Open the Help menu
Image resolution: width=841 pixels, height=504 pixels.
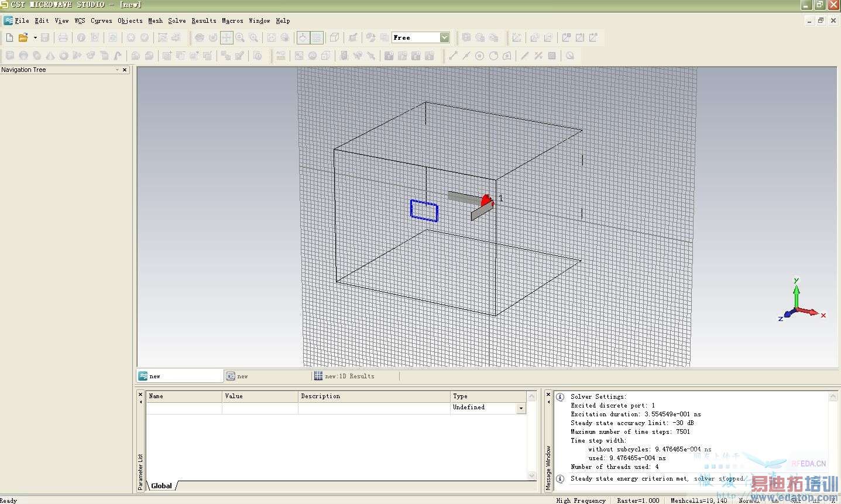pyautogui.click(x=283, y=20)
